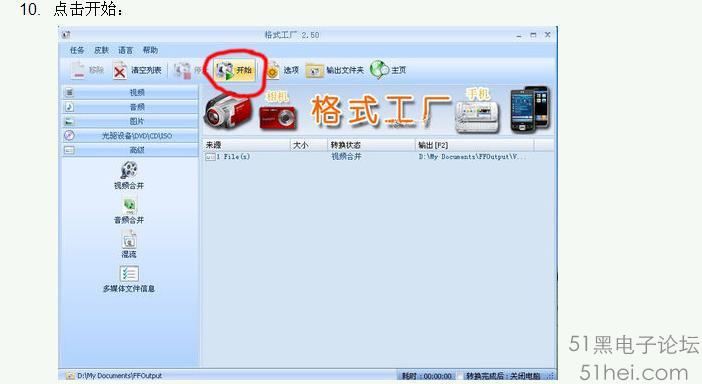Open 多媒体文件信息 checklist icon
702x384 pixels.
coord(129,274)
